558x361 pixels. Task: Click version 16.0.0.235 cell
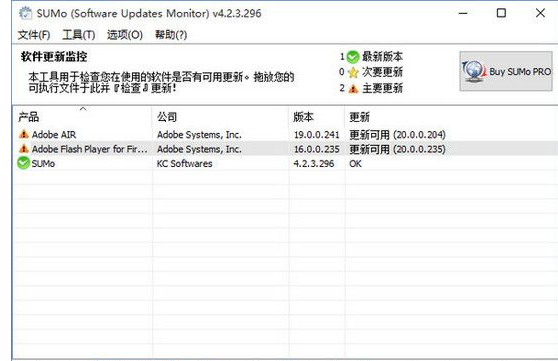click(316, 149)
